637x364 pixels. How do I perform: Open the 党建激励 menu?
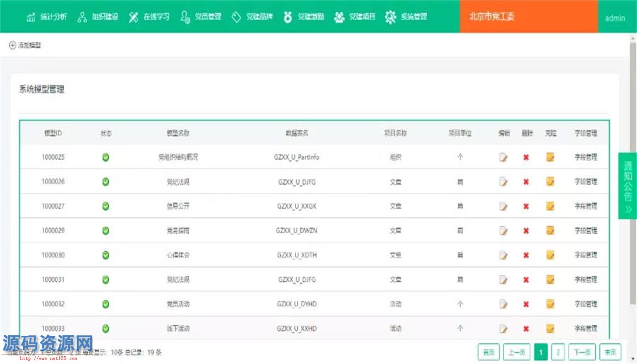click(303, 17)
